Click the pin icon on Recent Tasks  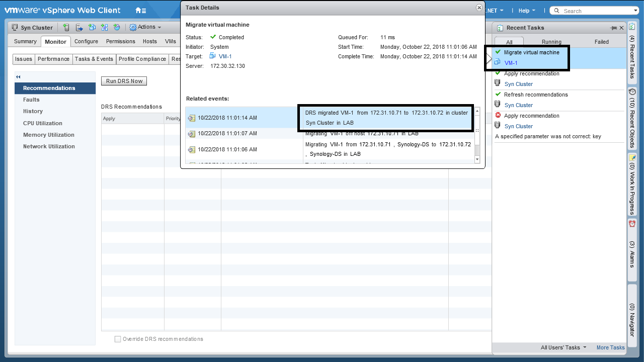pos(613,28)
